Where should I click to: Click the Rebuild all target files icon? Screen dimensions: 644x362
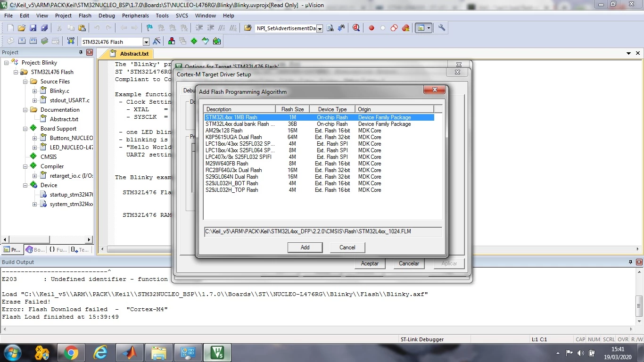[33, 41]
